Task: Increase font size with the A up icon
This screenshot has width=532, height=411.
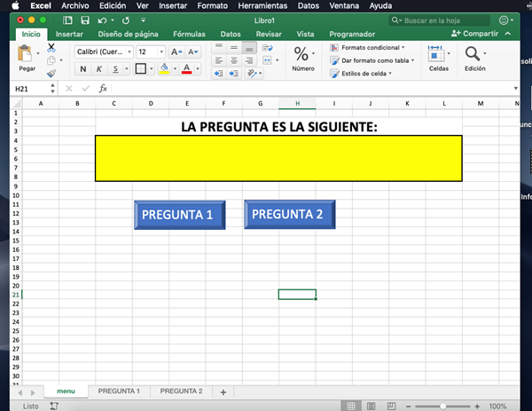Action: click(176, 52)
